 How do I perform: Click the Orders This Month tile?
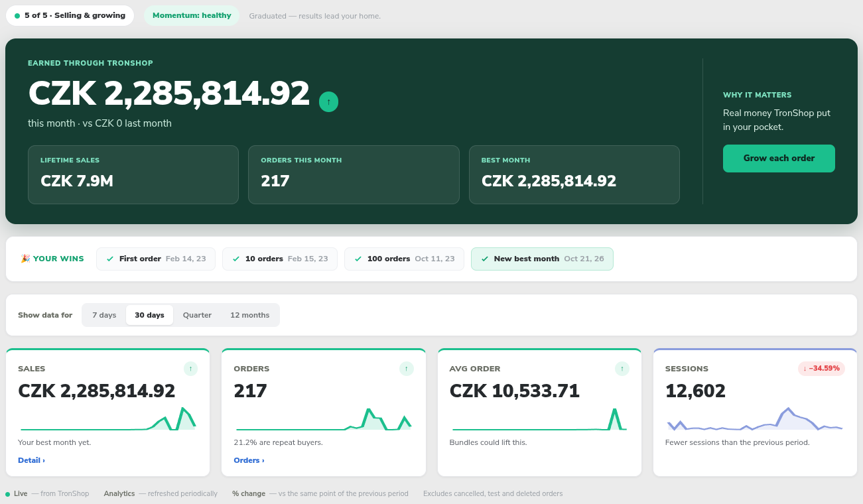(x=354, y=174)
